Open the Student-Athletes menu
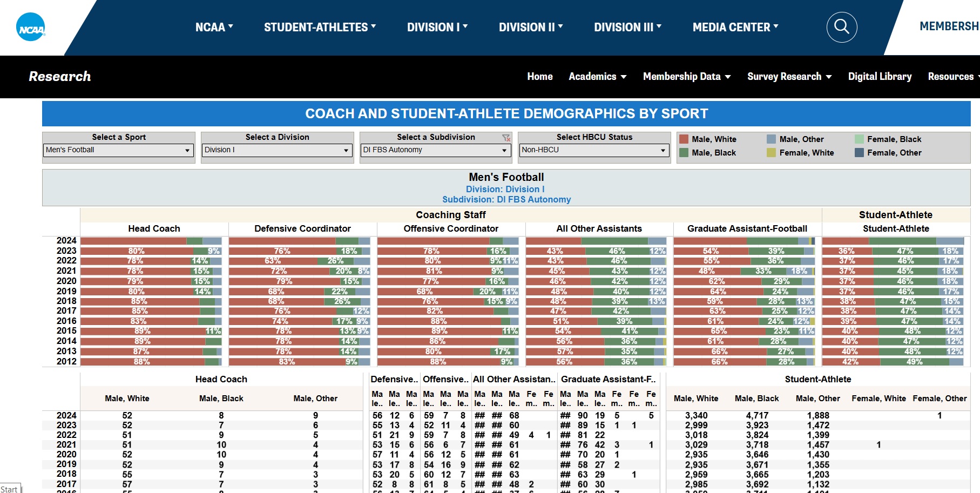The height and width of the screenshot is (493, 980). [320, 27]
